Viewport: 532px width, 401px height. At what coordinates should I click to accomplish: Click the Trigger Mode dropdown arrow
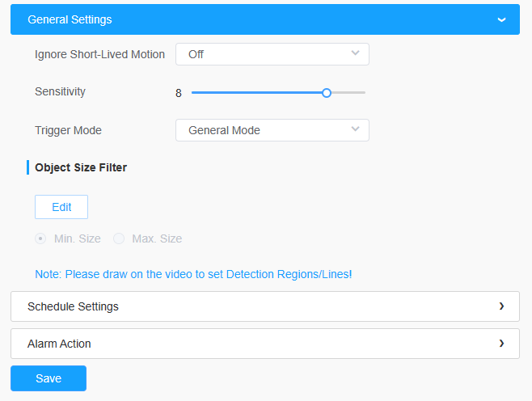coord(355,129)
